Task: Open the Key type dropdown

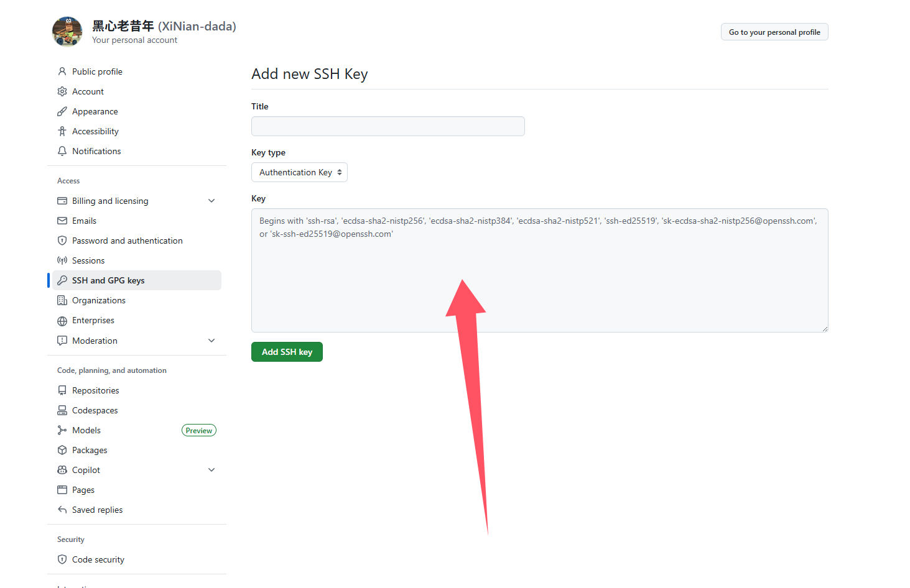Action: coord(299,172)
